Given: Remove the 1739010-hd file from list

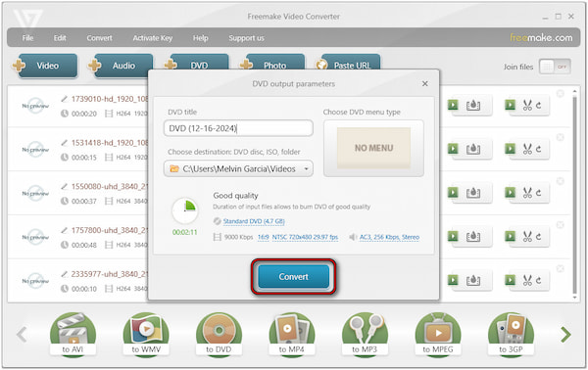Looking at the screenshot, I should pos(561,94).
